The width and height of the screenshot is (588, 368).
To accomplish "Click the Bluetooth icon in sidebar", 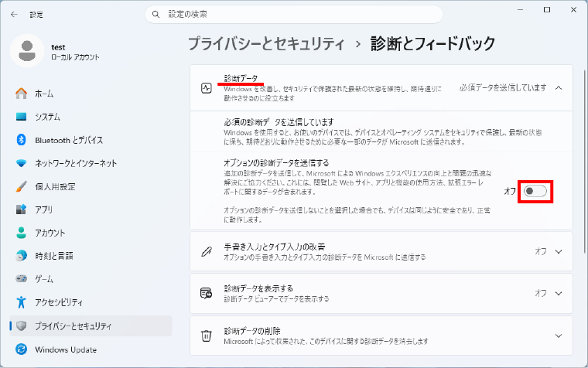I will point(22,140).
